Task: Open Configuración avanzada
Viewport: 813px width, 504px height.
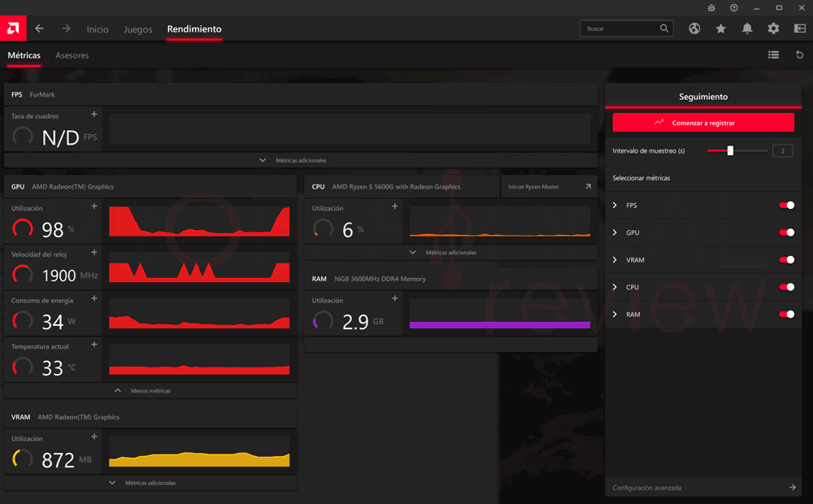Action: [x=703, y=488]
